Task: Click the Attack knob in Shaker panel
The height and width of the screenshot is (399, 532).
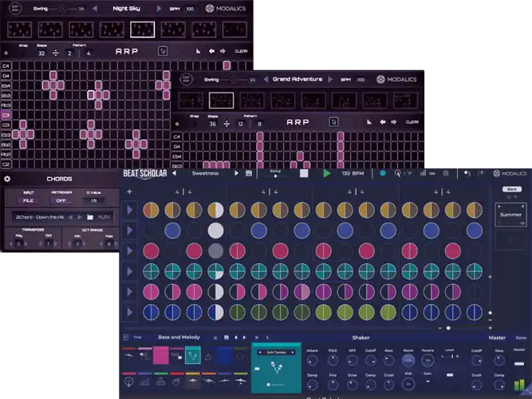Action: [x=312, y=360]
